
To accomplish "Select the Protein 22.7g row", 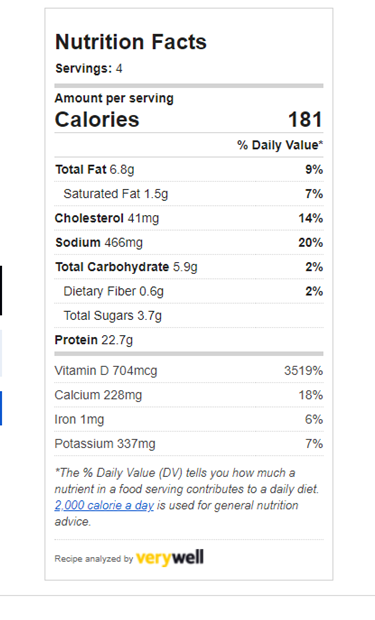I will (x=189, y=340).
